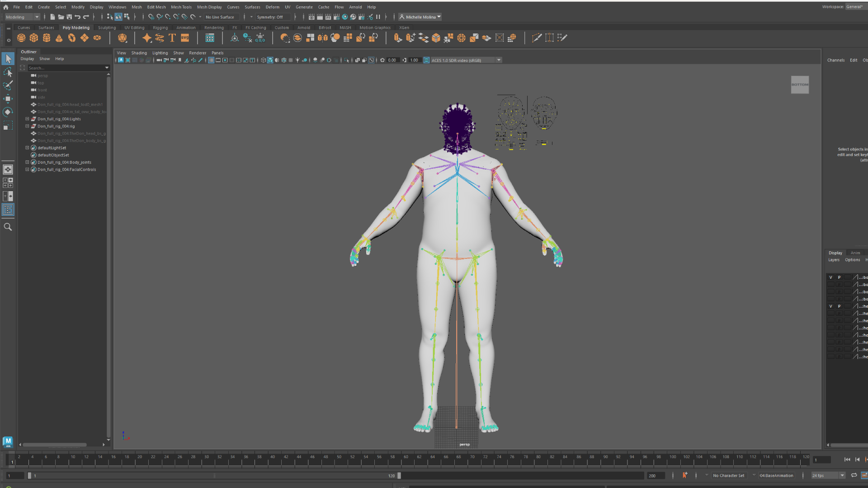Create a polygon torus from the shelf

point(72,38)
